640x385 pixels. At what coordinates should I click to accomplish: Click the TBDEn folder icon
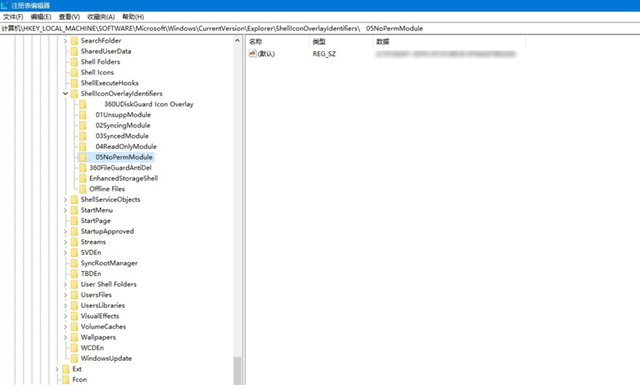coord(74,274)
